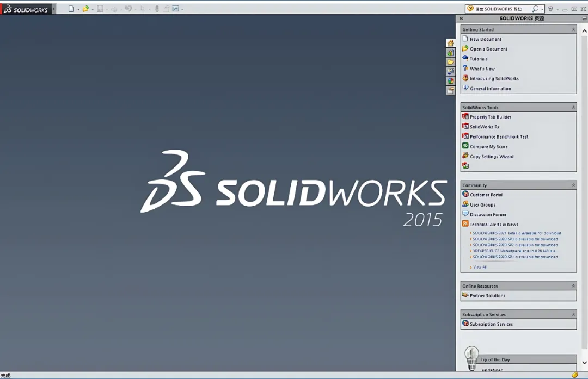Open the Help dropdown arrow

tap(558, 9)
